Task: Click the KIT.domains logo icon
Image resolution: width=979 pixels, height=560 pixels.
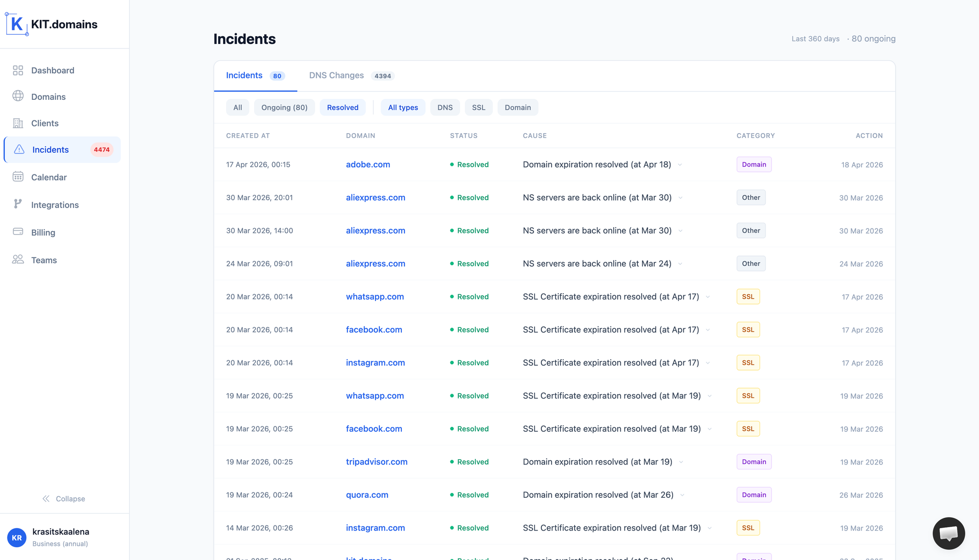Action: (17, 24)
